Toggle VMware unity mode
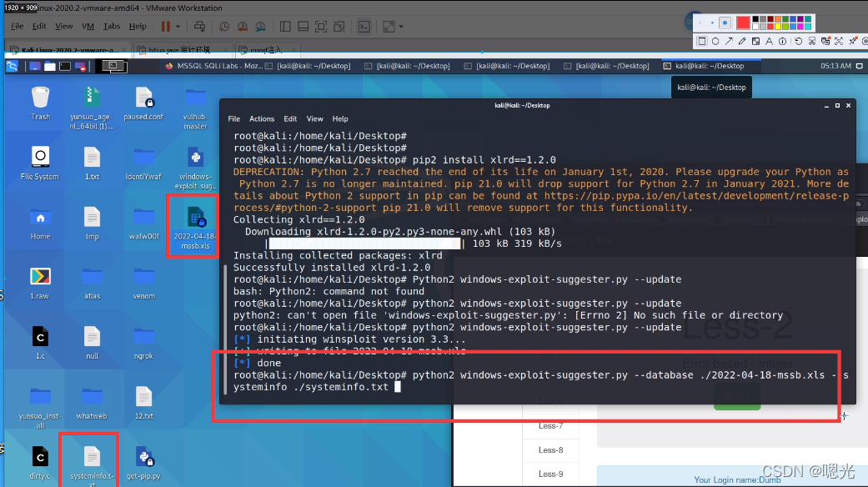 (x=339, y=26)
